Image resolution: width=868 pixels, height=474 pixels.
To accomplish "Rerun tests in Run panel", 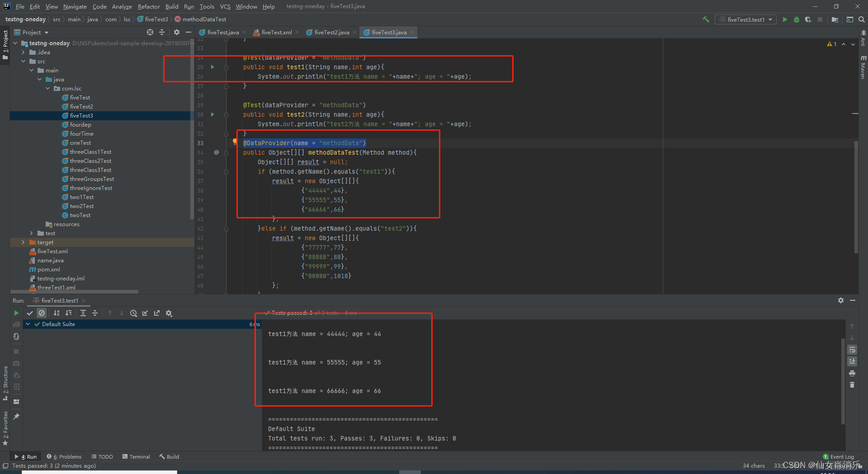I will [x=16, y=313].
